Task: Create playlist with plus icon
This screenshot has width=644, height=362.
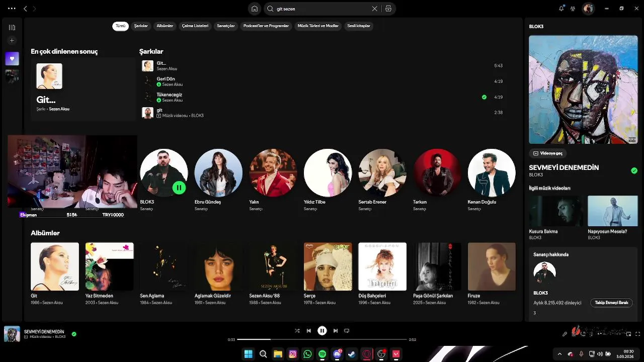Action: coord(12,41)
